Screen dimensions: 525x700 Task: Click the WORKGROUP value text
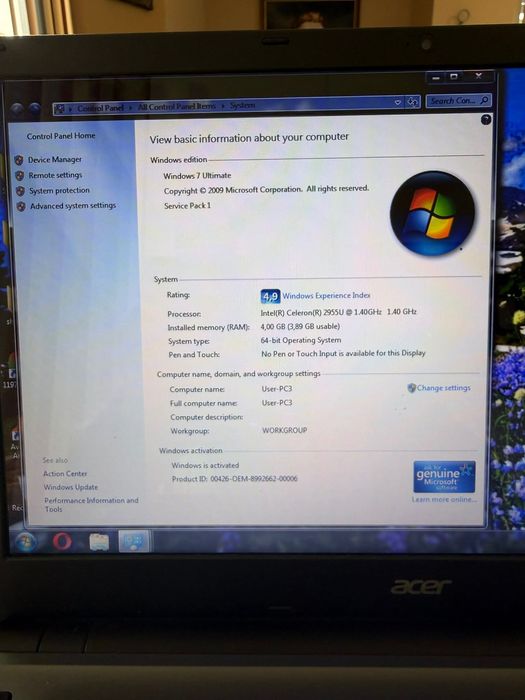[284, 430]
